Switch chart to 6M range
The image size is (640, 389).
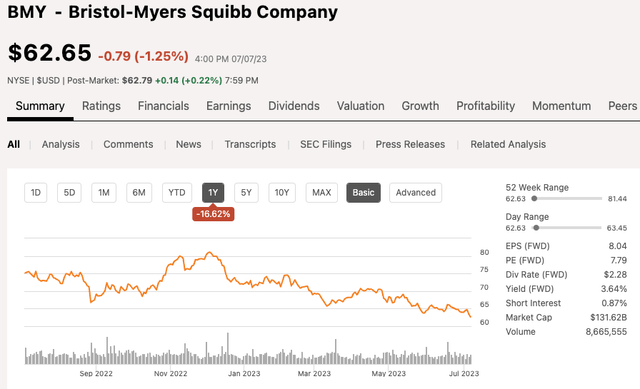(139, 193)
